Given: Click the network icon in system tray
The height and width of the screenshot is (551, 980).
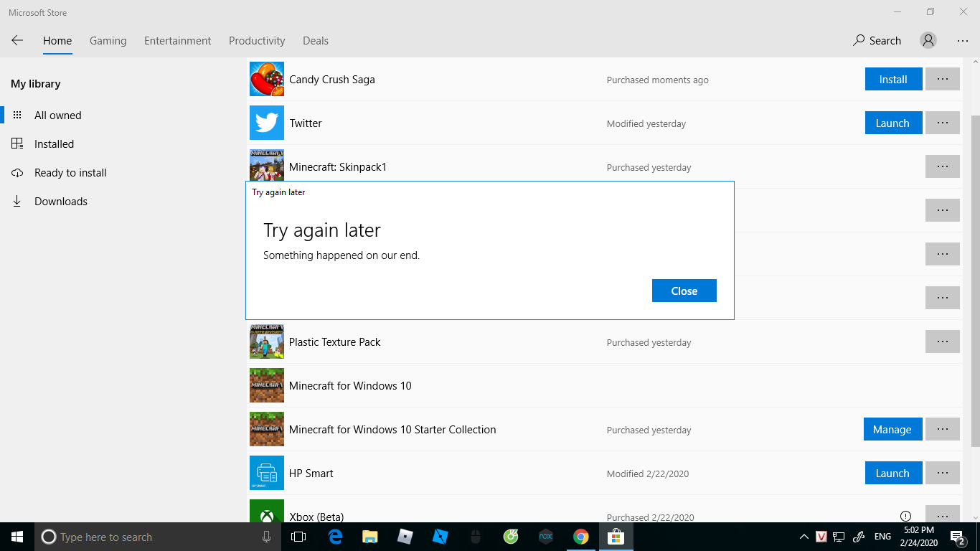Looking at the screenshot, I should 839,537.
